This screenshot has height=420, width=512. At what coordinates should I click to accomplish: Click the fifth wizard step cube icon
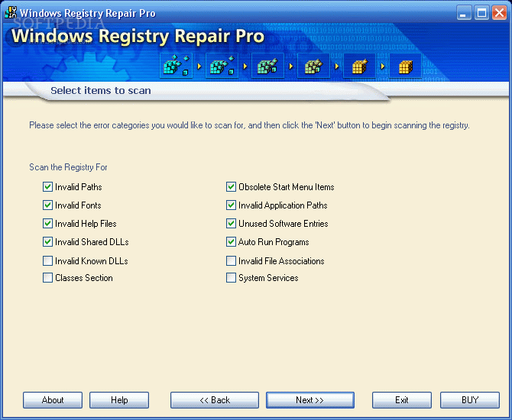click(359, 66)
